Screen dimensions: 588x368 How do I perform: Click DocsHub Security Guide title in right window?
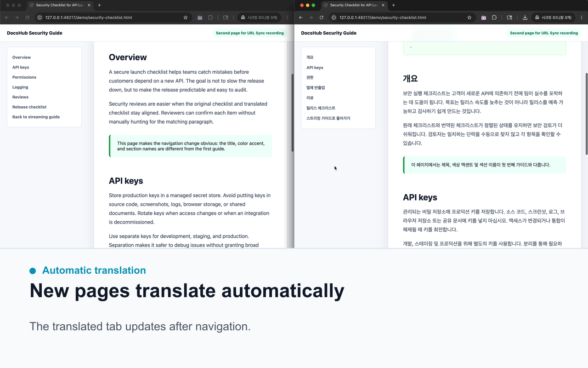pyautogui.click(x=328, y=33)
